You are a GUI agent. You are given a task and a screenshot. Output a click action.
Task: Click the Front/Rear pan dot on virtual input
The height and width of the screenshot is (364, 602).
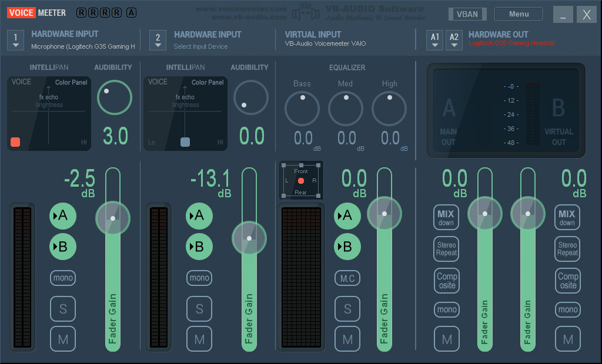click(x=300, y=181)
